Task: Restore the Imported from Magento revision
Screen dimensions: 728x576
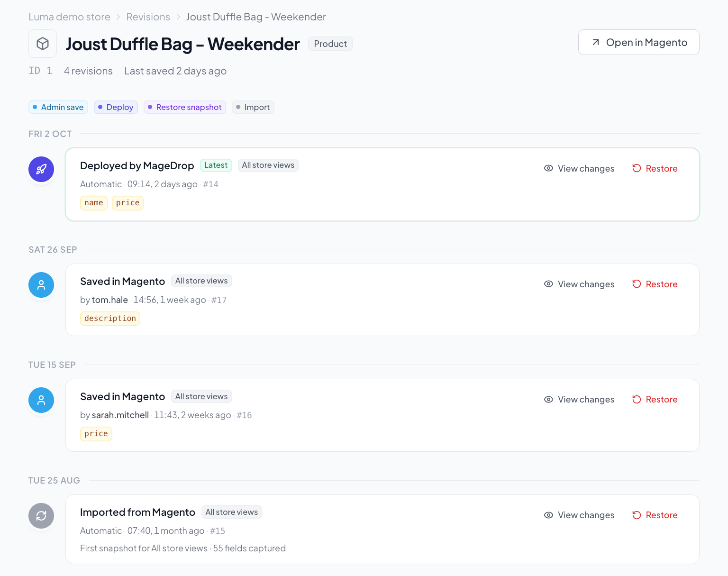Action: (x=655, y=515)
